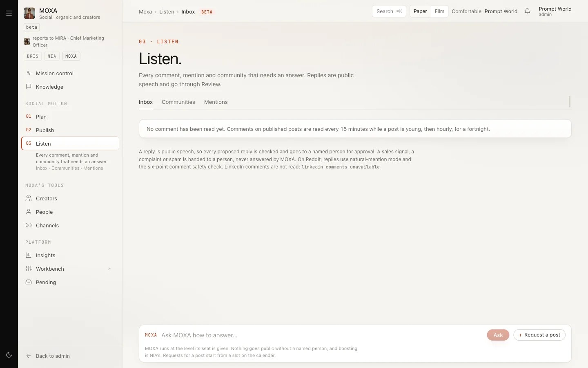Switch to the Mentions tab
Screen dimensions: 588x368
216,102
